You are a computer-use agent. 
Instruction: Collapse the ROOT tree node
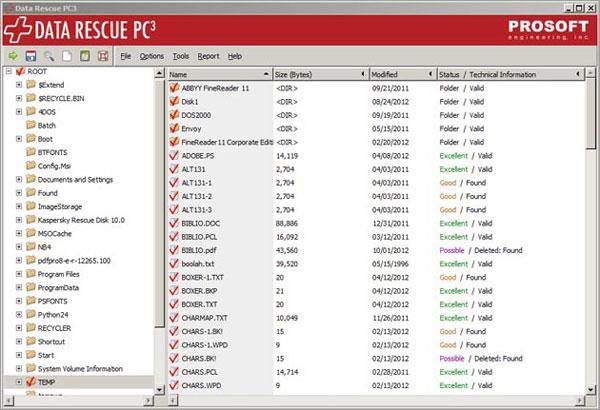click(9, 71)
